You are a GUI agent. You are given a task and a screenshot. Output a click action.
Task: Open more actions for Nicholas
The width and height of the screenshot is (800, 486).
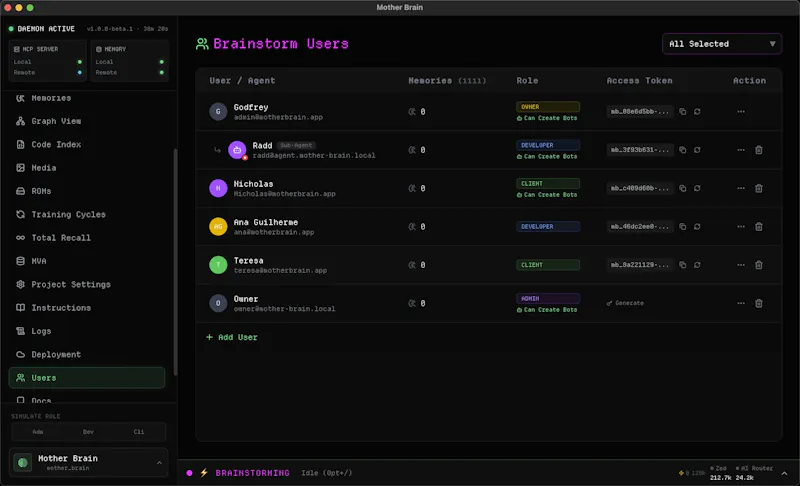(741, 188)
